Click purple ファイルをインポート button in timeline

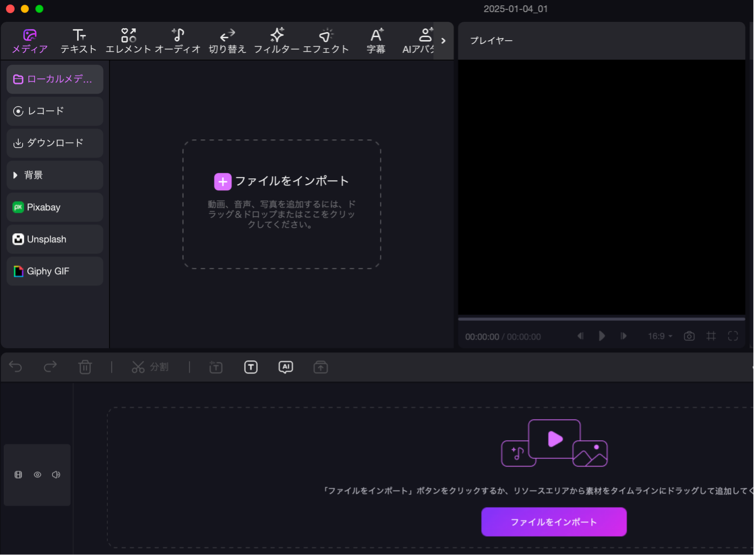554,522
